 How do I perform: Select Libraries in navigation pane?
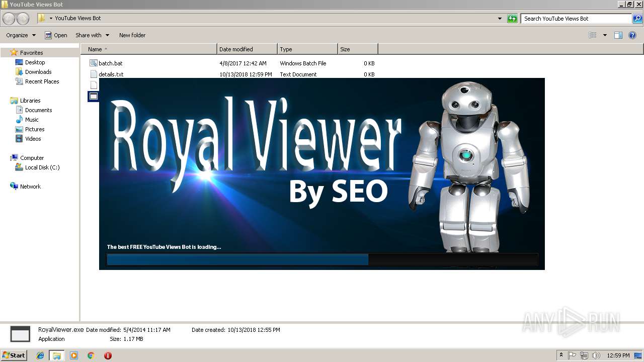(30, 101)
